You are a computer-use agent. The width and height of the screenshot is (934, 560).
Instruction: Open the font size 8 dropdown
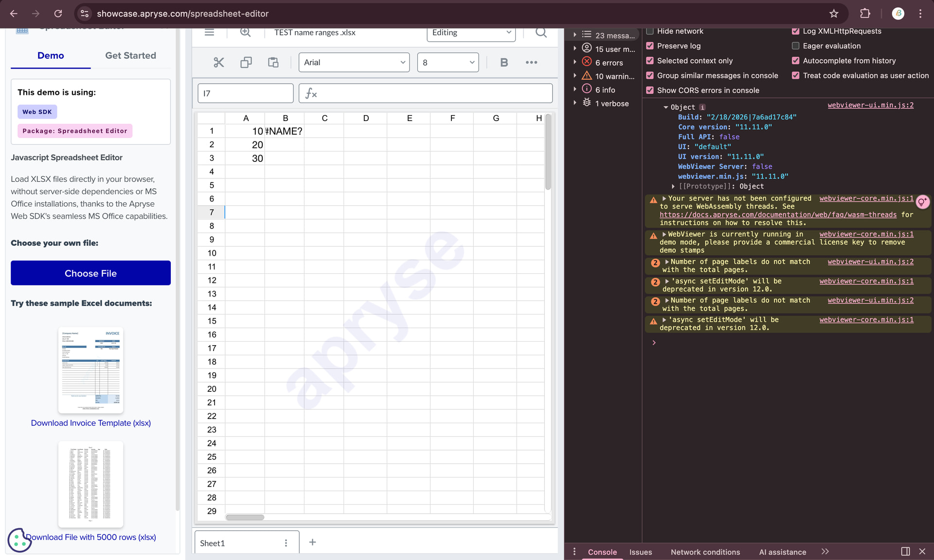click(448, 62)
